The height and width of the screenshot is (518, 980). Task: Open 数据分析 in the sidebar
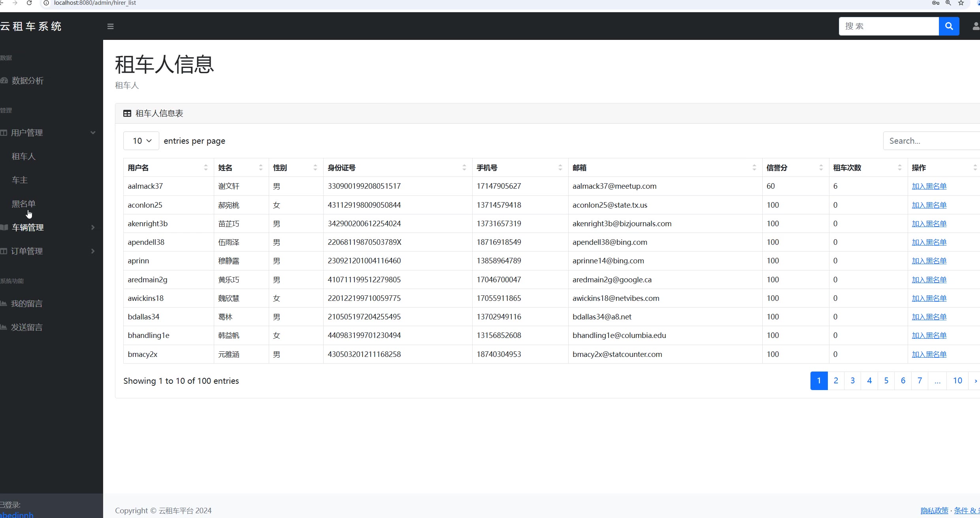click(28, 81)
